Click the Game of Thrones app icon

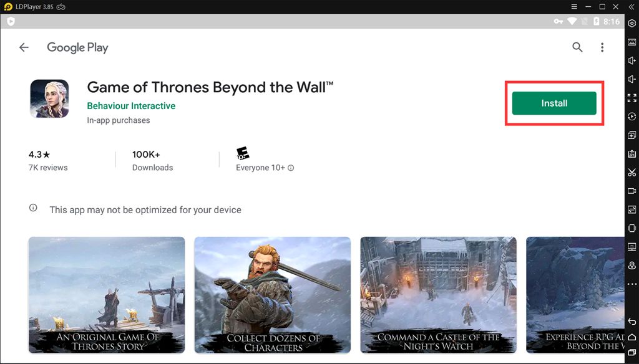point(49,99)
